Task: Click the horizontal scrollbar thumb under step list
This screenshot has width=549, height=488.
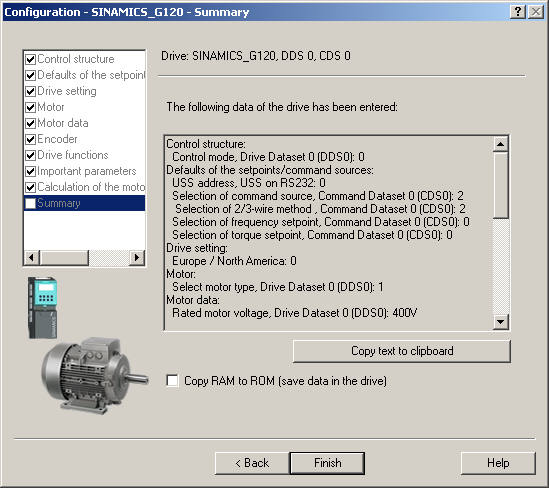Action: pyautogui.click(x=64, y=258)
